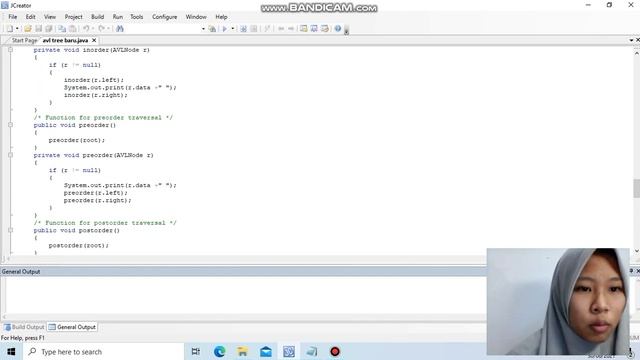Viewport: 640px width, 360px height.
Task: Click the New file toolbar icon
Action: tap(9, 29)
